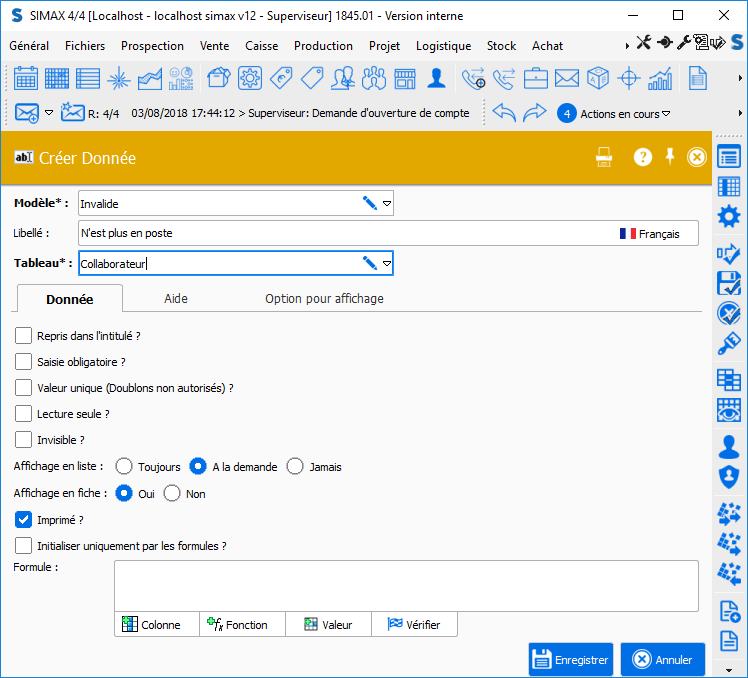Click the shield user icon in the sidebar

(x=729, y=476)
